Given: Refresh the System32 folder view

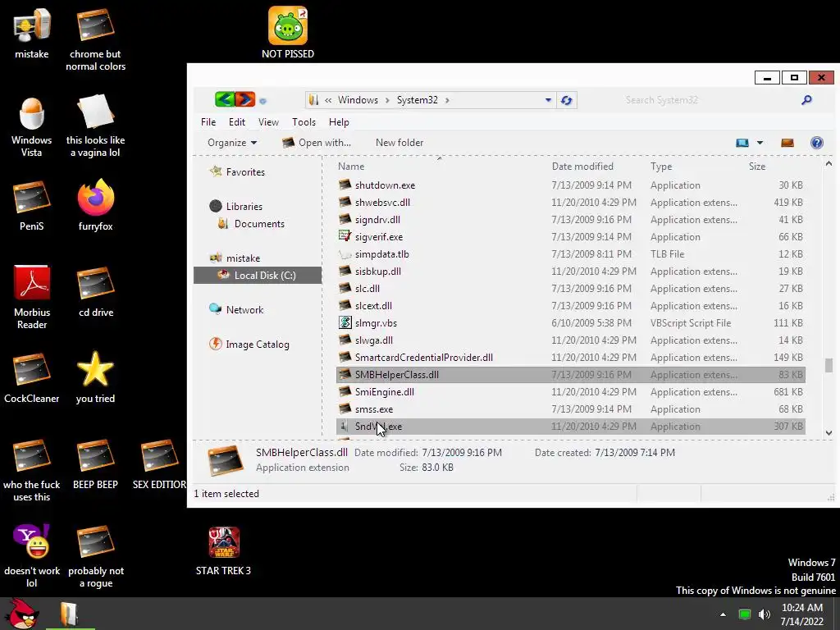Looking at the screenshot, I should pos(566,100).
